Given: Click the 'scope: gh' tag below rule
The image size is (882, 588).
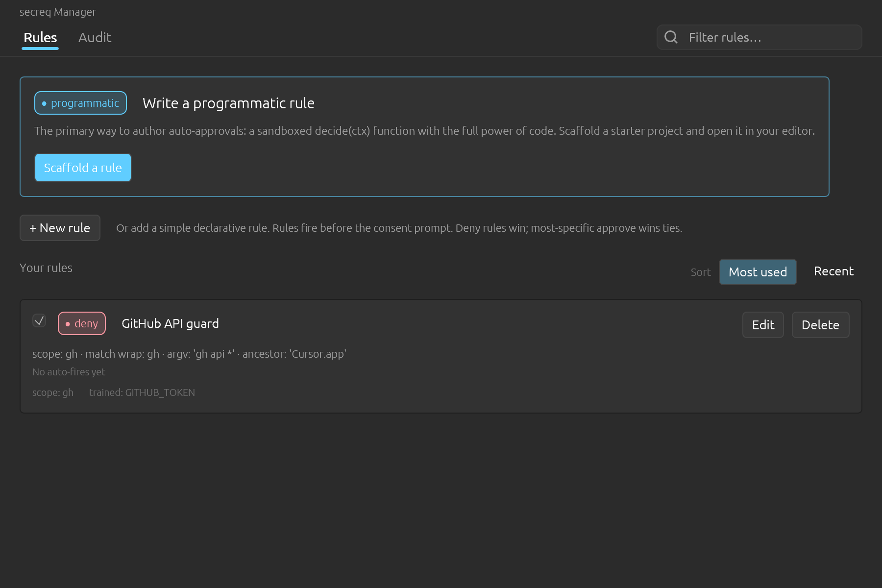Looking at the screenshot, I should click(53, 392).
